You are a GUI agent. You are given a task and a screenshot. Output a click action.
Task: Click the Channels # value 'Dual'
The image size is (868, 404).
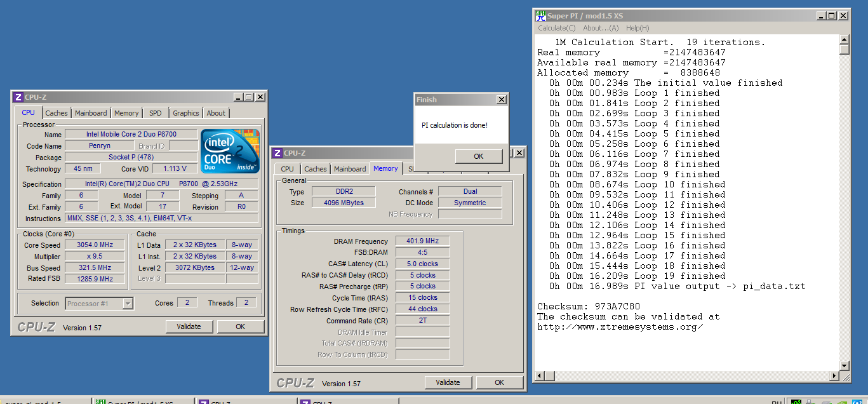click(x=470, y=192)
